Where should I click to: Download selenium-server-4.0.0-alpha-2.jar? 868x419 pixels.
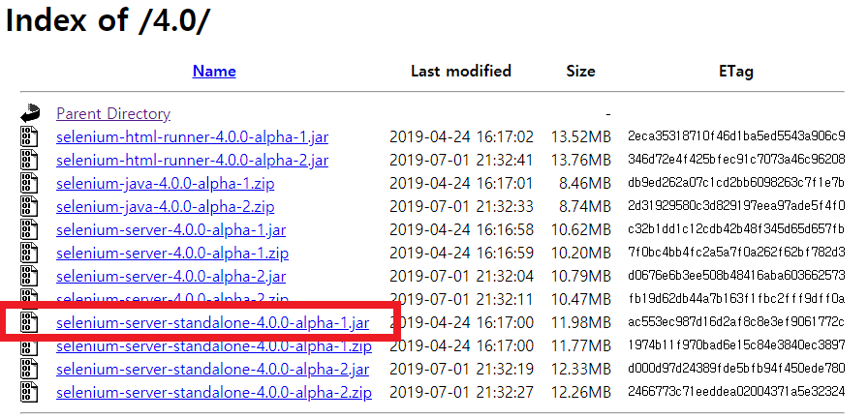(x=171, y=276)
